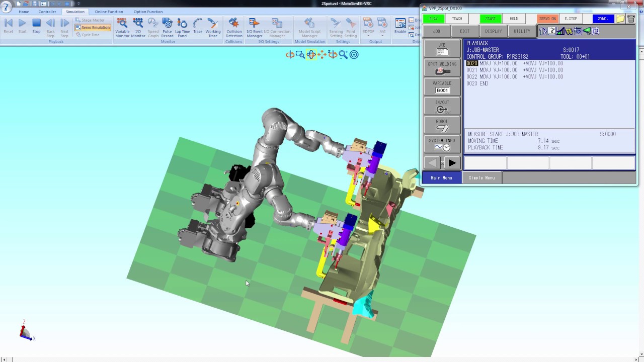644x362 pixels.
Task: Open the Variable Monitor
Action: point(122,28)
